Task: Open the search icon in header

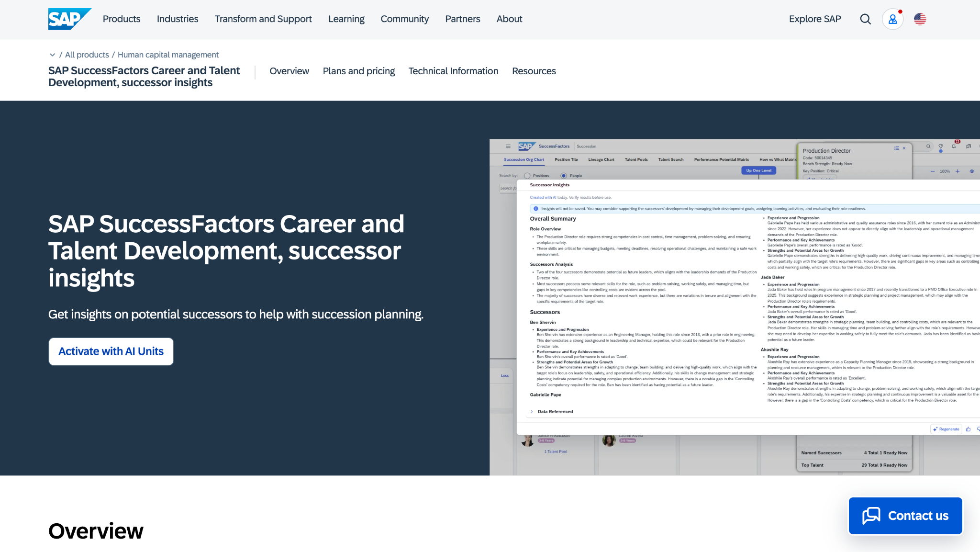Action: click(x=865, y=19)
